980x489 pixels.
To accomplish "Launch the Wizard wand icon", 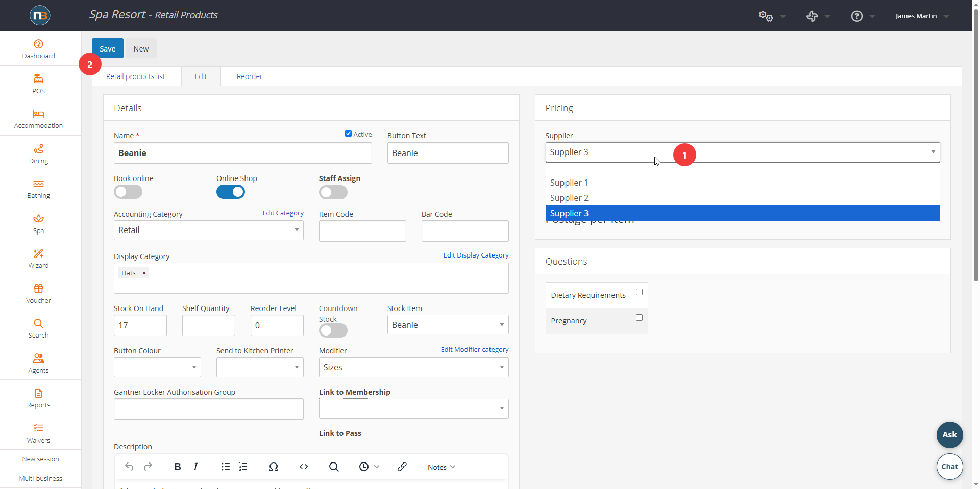I will pyautogui.click(x=38, y=253).
